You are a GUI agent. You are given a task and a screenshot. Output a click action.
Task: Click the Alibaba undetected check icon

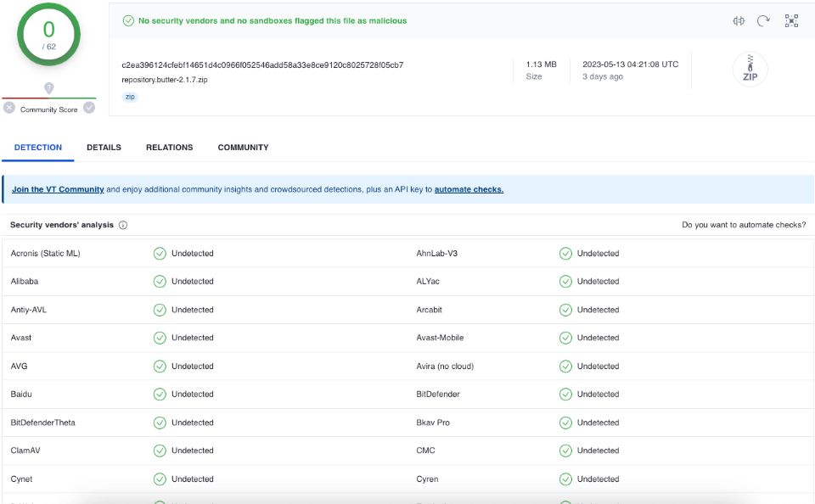pos(160,282)
